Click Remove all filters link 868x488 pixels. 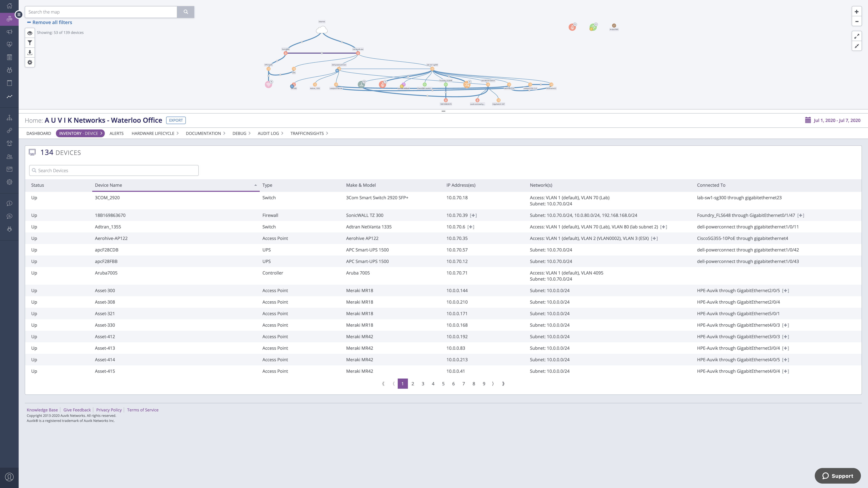52,22
